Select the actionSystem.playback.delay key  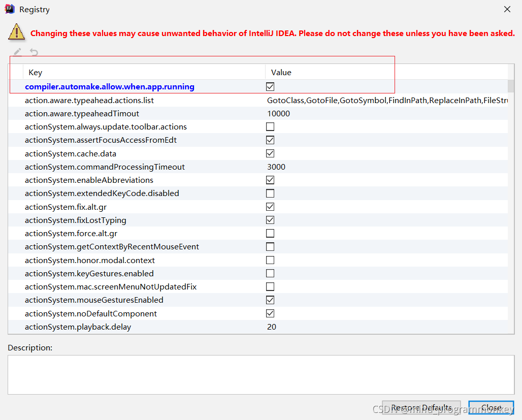tap(78, 327)
